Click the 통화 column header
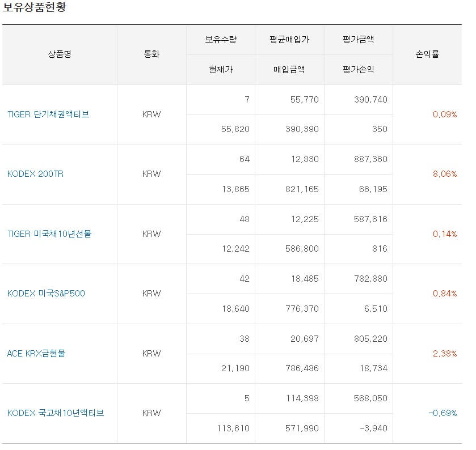Viewport: 476px width, 450px height. [x=151, y=54]
